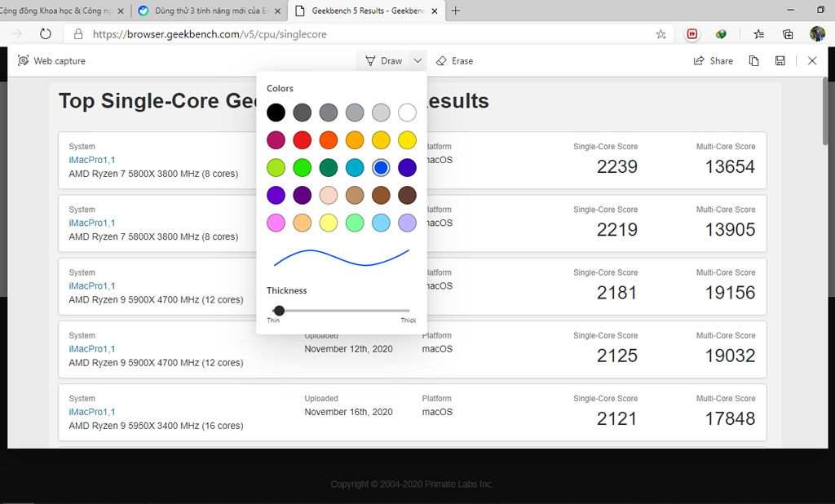Open the Favorites list icon
The image size is (835, 504).
[759, 34]
